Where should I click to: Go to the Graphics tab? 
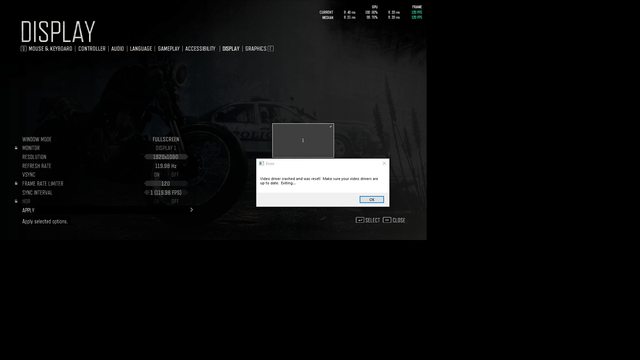click(x=256, y=49)
